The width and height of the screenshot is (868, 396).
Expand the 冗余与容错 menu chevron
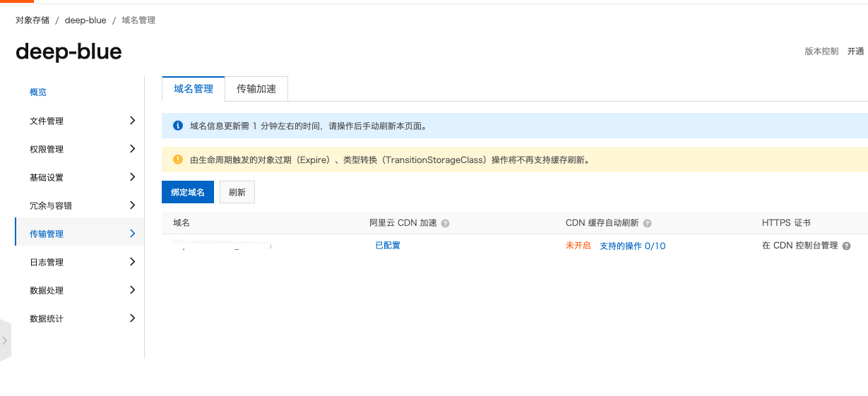tap(132, 205)
